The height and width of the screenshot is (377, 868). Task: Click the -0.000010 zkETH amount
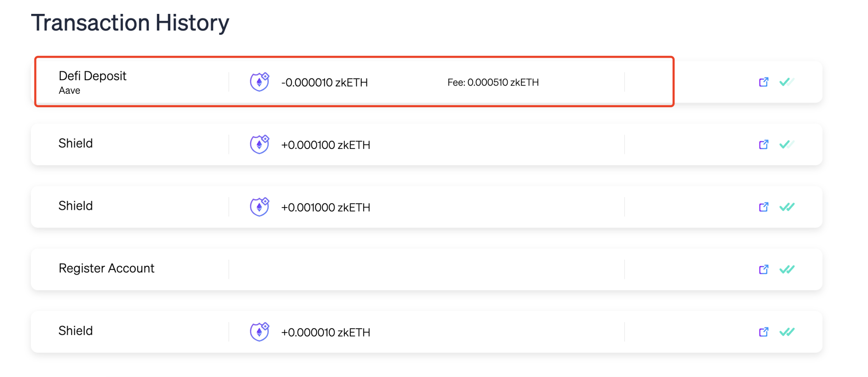tap(324, 83)
